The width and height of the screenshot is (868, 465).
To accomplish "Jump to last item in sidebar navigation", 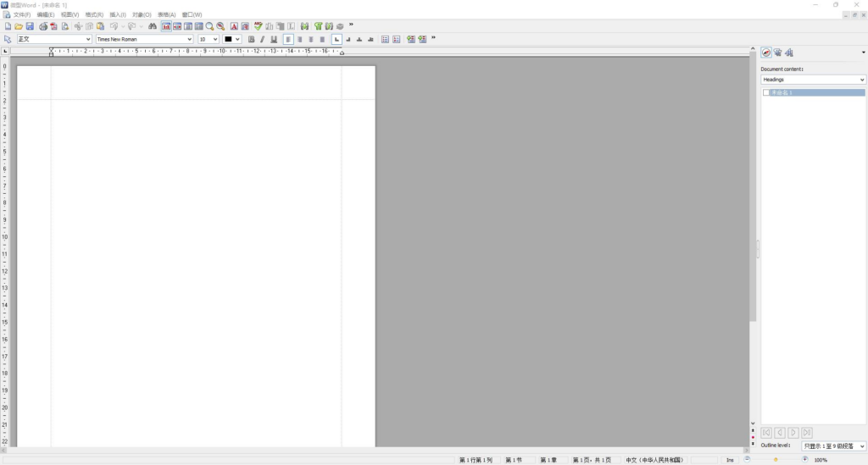I will (x=807, y=433).
